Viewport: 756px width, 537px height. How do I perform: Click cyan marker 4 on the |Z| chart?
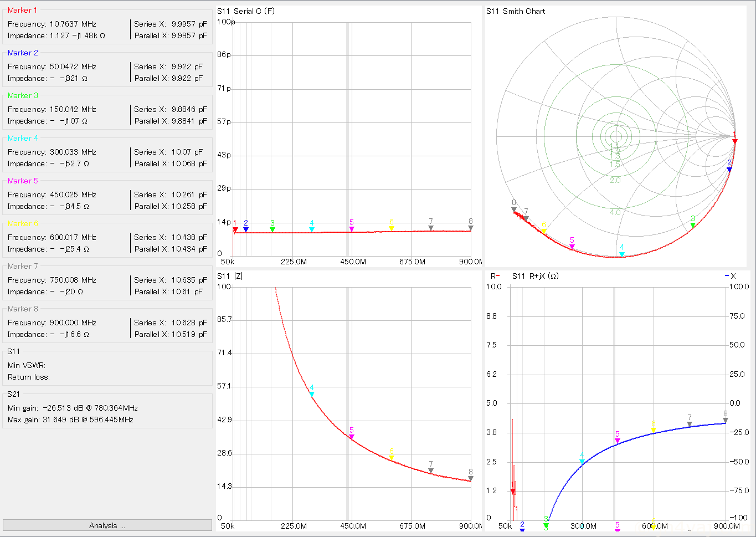tap(312, 394)
